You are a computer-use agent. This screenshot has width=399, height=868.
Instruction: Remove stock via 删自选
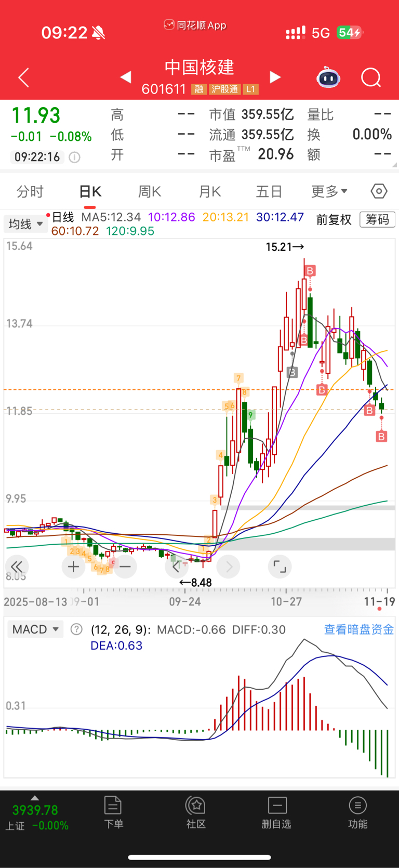[x=277, y=812]
